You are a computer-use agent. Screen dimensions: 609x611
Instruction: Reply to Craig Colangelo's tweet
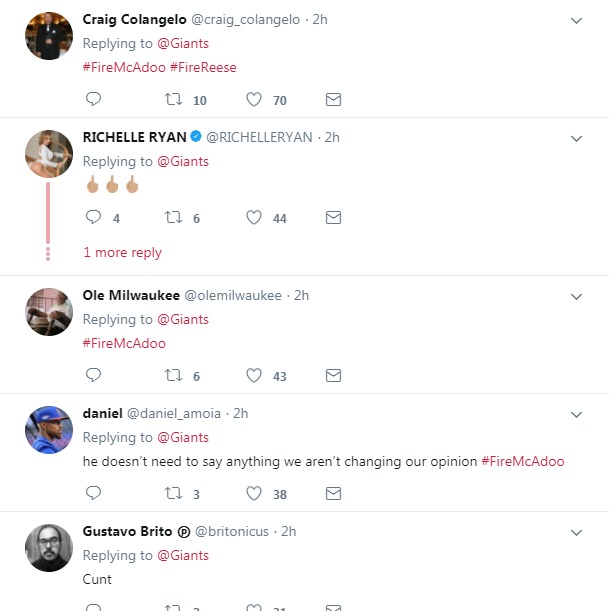[93, 100]
